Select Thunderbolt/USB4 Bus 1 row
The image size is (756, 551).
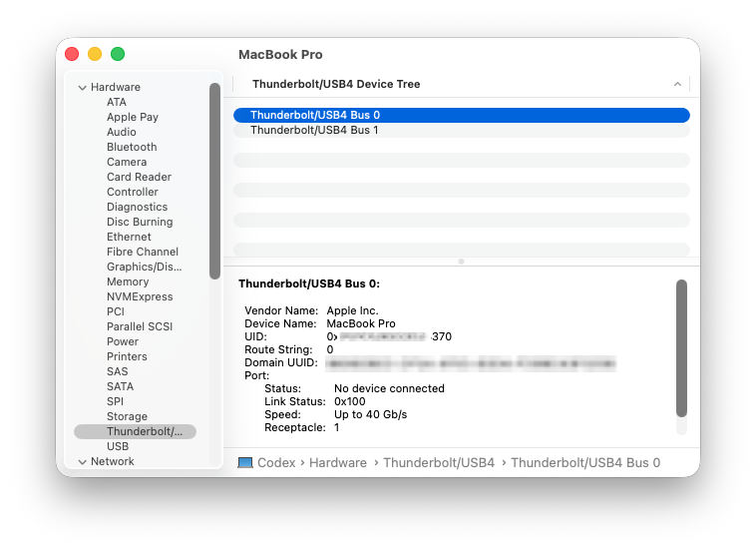click(x=314, y=130)
